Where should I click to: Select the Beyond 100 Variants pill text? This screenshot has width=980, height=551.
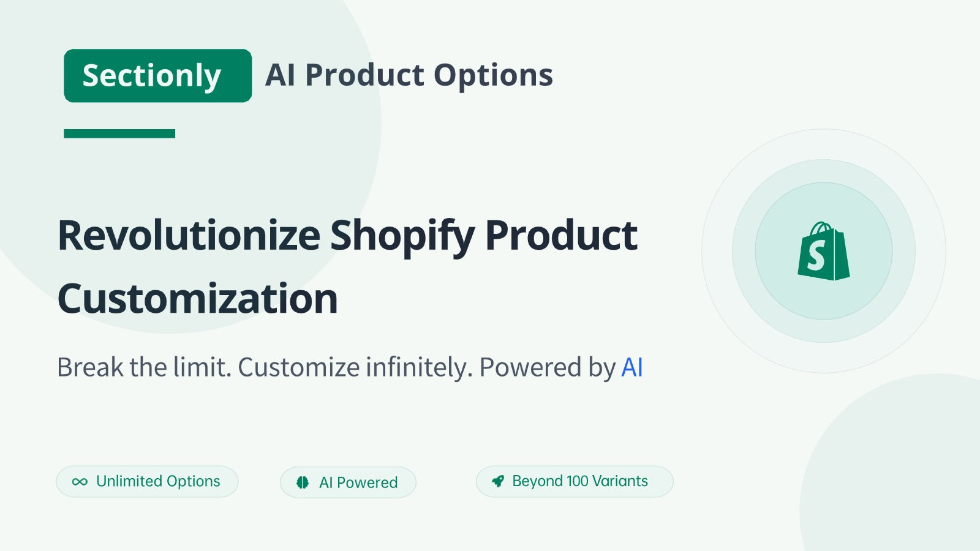(580, 481)
